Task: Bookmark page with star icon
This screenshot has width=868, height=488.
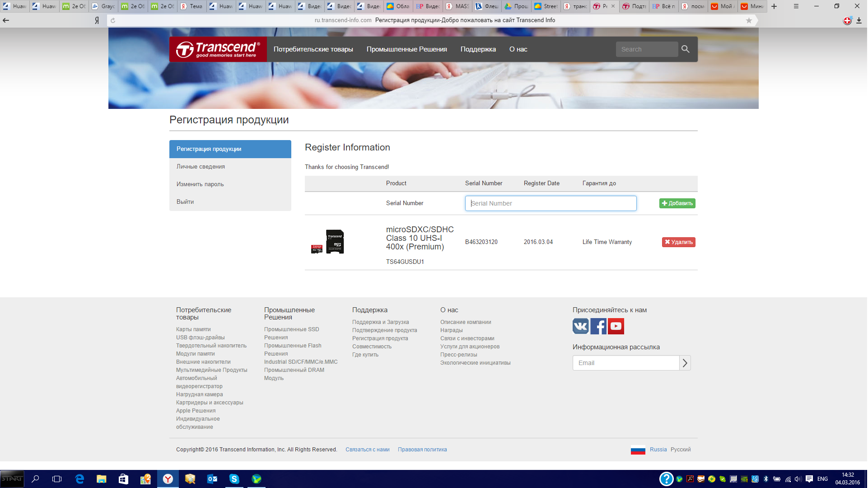Action: [x=749, y=20]
